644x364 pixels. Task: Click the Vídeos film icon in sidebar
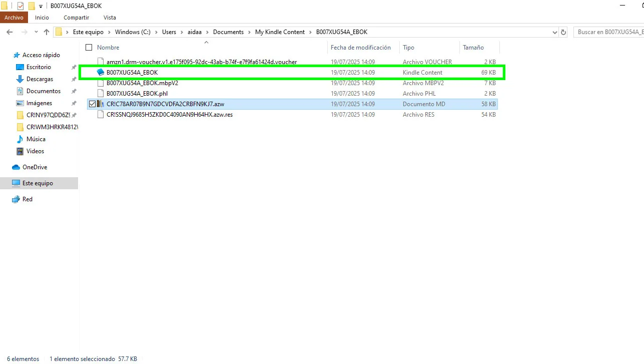[20, 151]
